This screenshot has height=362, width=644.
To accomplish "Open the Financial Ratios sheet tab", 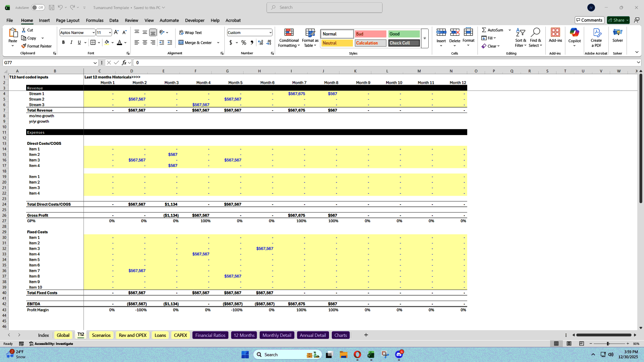I will [210, 335].
